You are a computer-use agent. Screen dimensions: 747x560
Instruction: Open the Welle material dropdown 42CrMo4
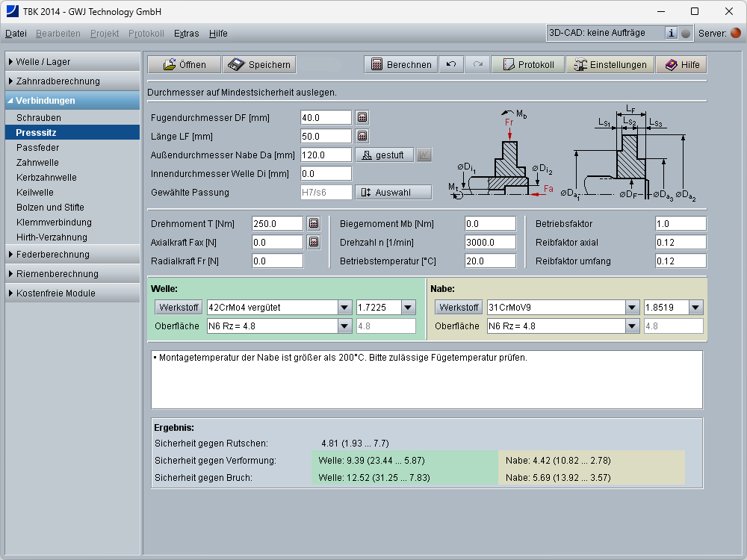344,308
